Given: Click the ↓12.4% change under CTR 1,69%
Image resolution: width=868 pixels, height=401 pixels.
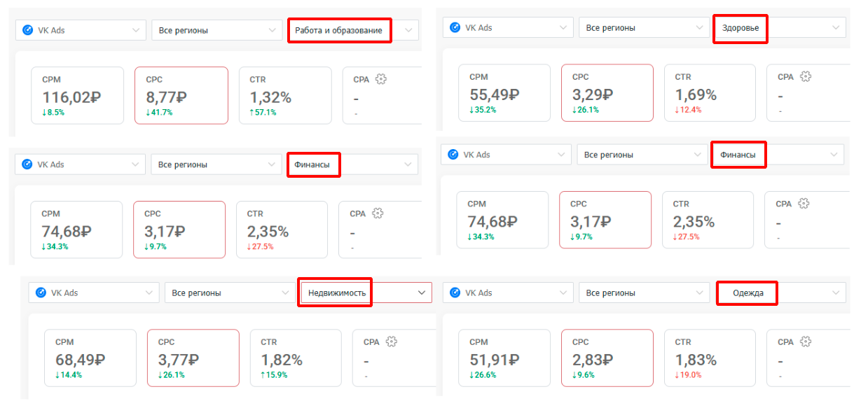Looking at the screenshot, I should coord(689,109).
